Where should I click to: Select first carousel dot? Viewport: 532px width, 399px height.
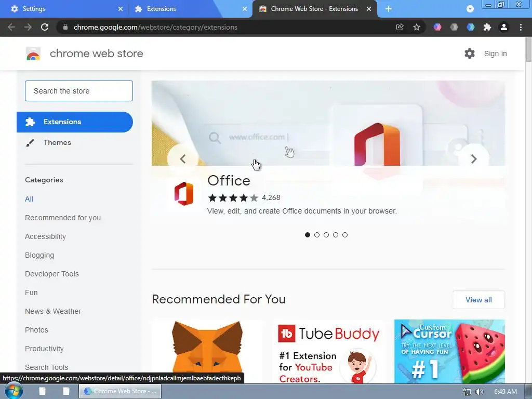[308, 235]
